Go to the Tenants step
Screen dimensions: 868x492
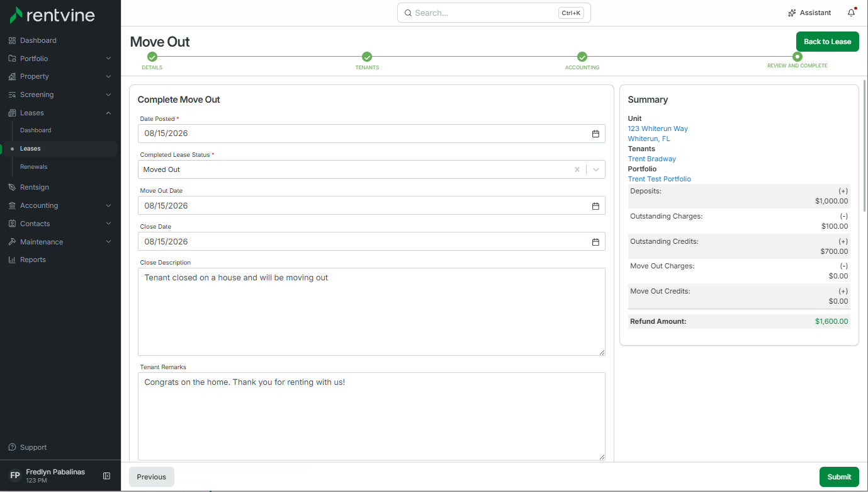point(367,60)
